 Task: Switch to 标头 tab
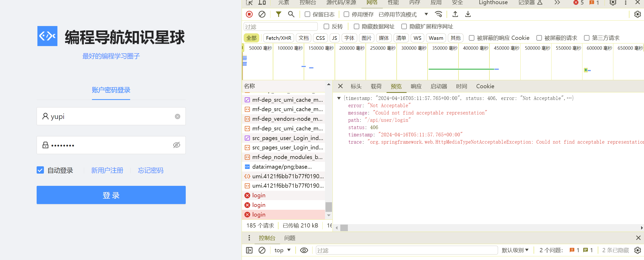[356, 86]
